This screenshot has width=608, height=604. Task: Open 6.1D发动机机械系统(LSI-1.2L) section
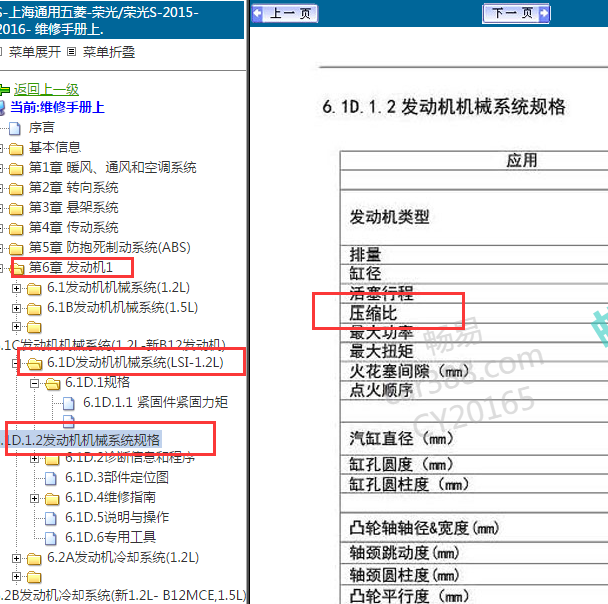pos(135,362)
